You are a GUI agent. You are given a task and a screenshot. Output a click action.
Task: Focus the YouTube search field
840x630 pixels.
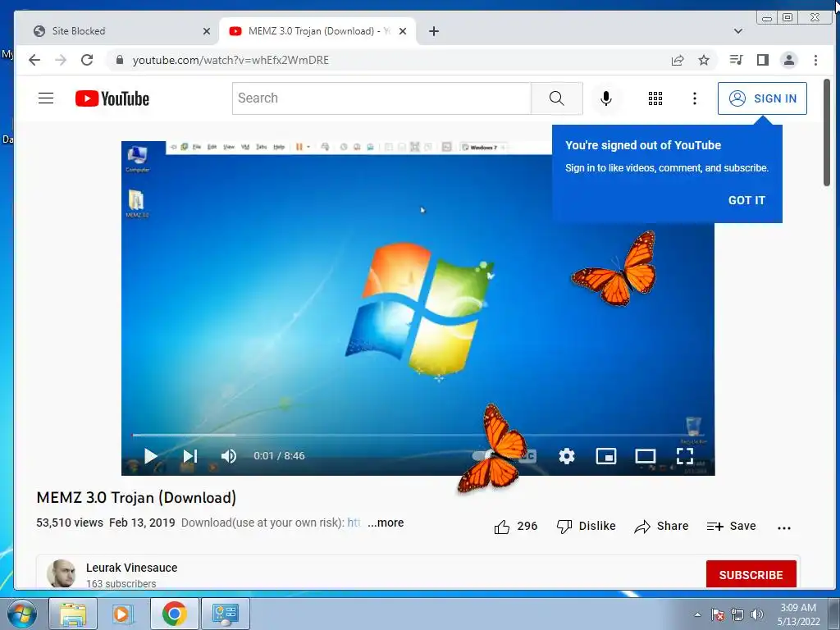coord(381,98)
